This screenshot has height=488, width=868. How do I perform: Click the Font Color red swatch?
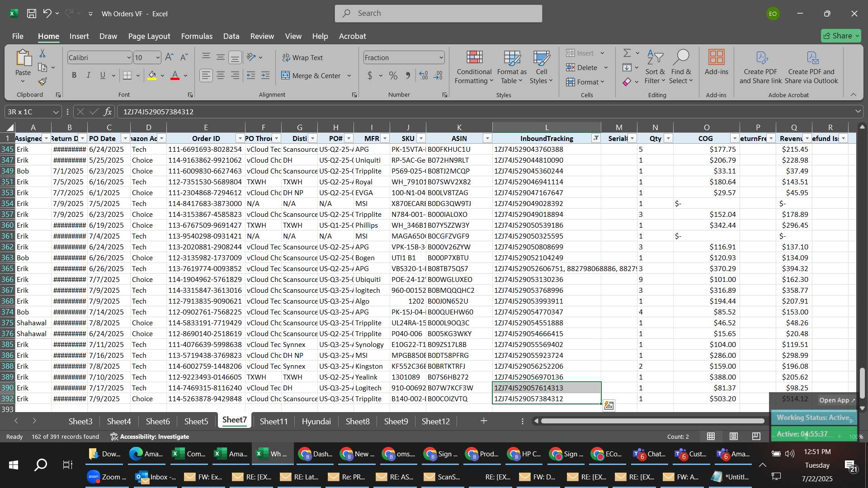point(175,75)
